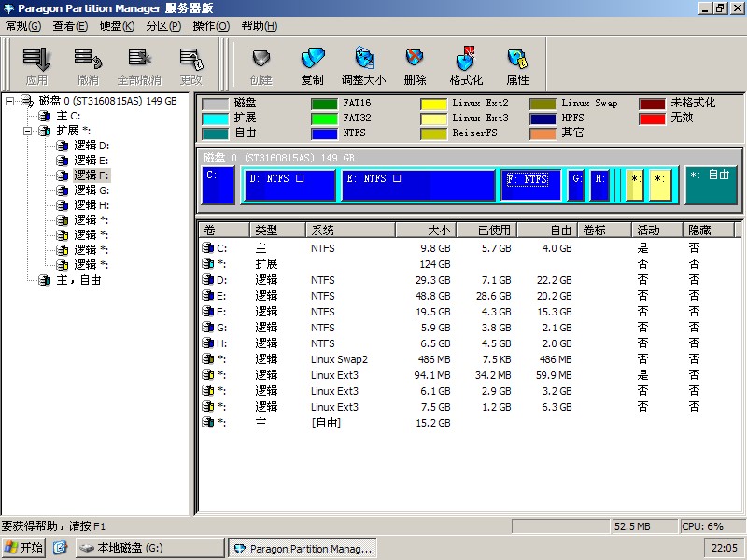Select the F: NTFS block in disk map
The image size is (747, 560).
point(530,185)
